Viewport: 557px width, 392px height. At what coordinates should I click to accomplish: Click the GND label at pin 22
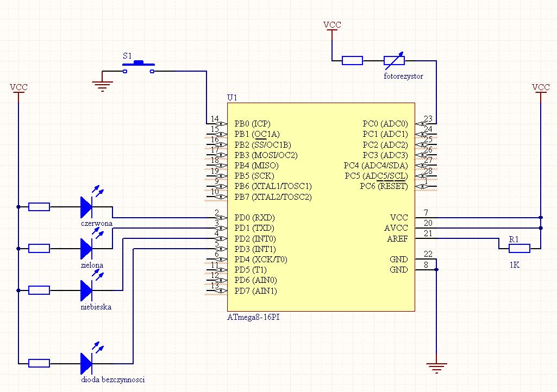pyautogui.click(x=398, y=259)
